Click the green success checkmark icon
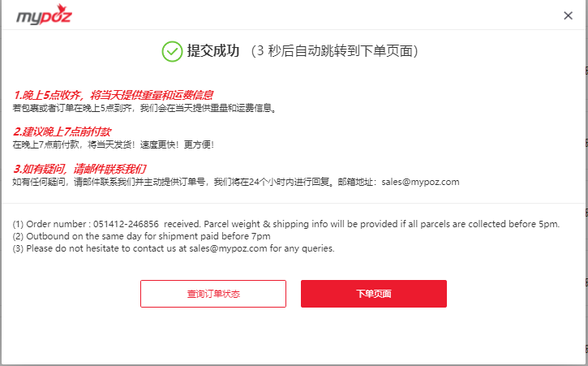This screenshot has height=366, width=588. pos(172,51)
